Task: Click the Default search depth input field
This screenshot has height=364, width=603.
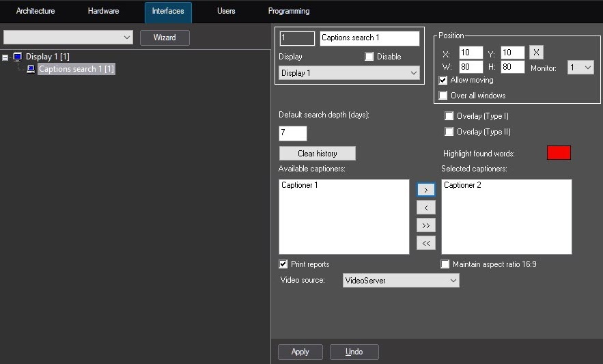Action: click(x=293, y=133)
